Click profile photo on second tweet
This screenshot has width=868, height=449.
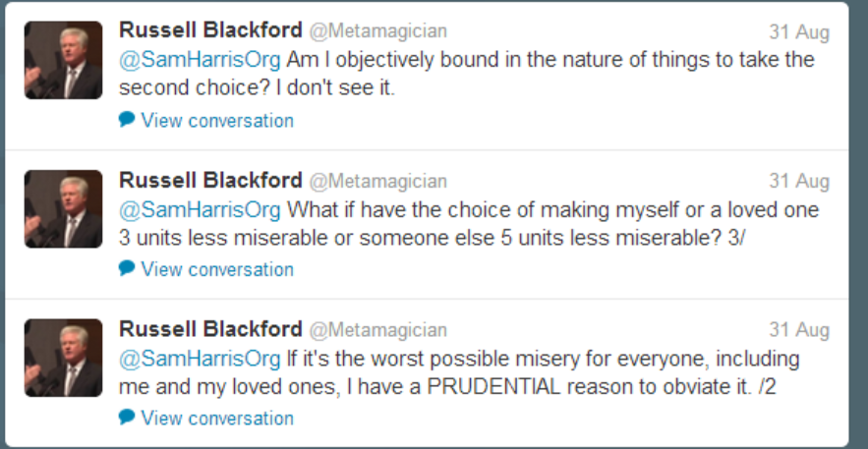coord(64,208)
